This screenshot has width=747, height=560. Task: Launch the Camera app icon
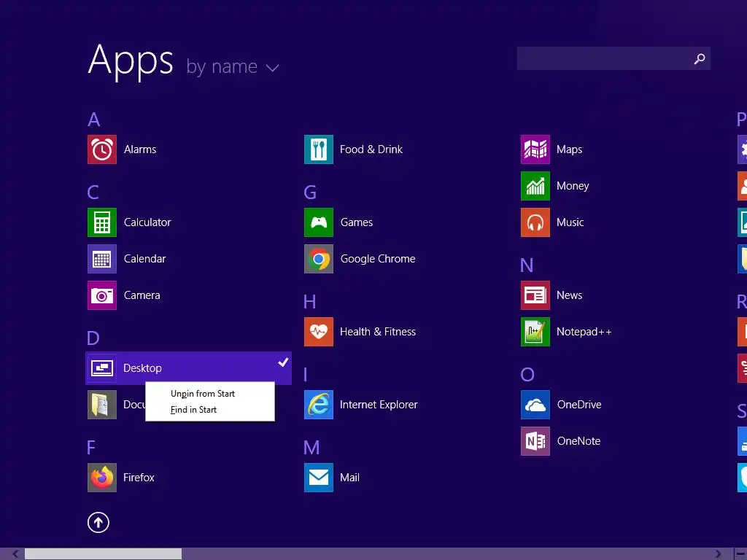tap(102, 295)
